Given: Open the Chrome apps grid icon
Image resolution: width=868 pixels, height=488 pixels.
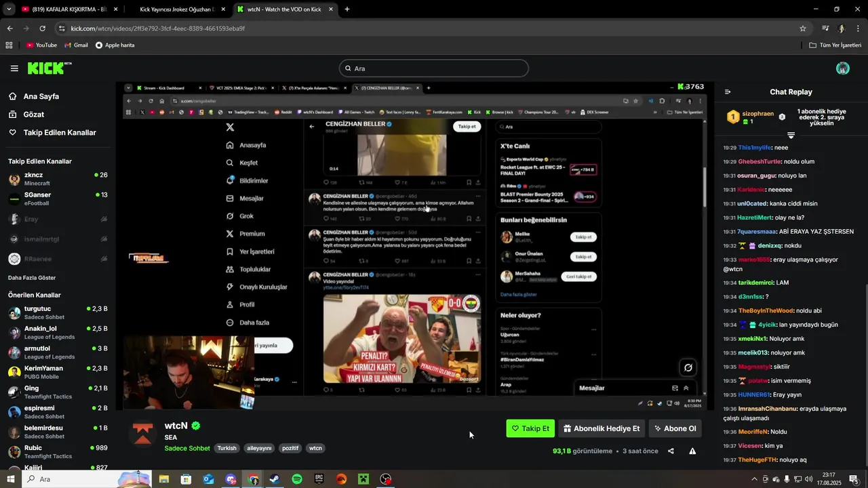Looking at the screenshot, I should point(9,45).
